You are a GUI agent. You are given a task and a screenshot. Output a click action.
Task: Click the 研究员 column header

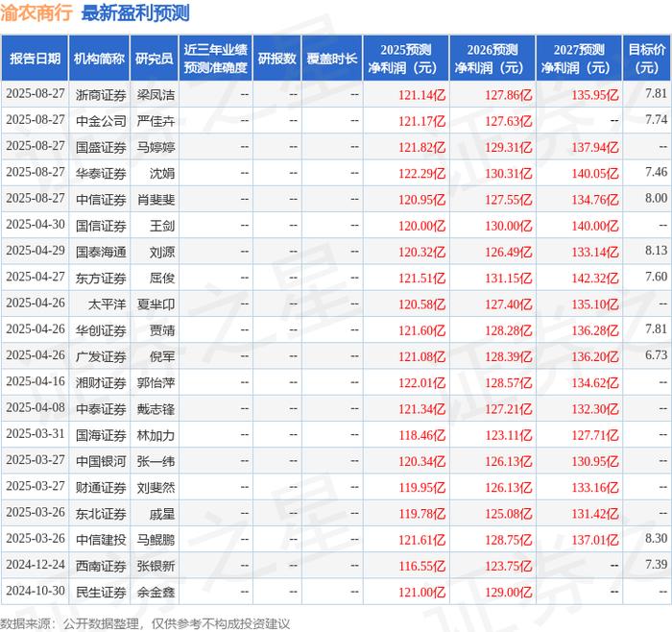(155, 59)
